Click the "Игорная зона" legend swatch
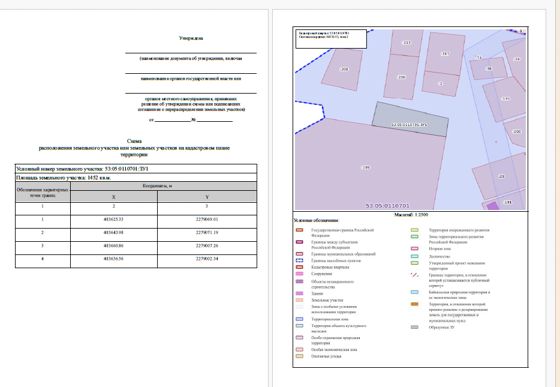560x387 pixels. pos(414,248)
